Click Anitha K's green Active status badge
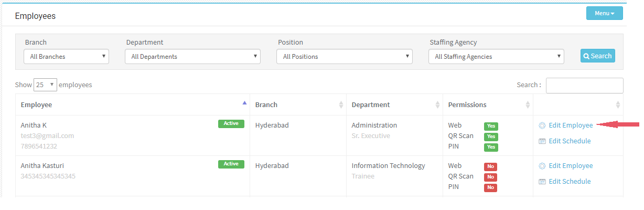 coord(231,124)
